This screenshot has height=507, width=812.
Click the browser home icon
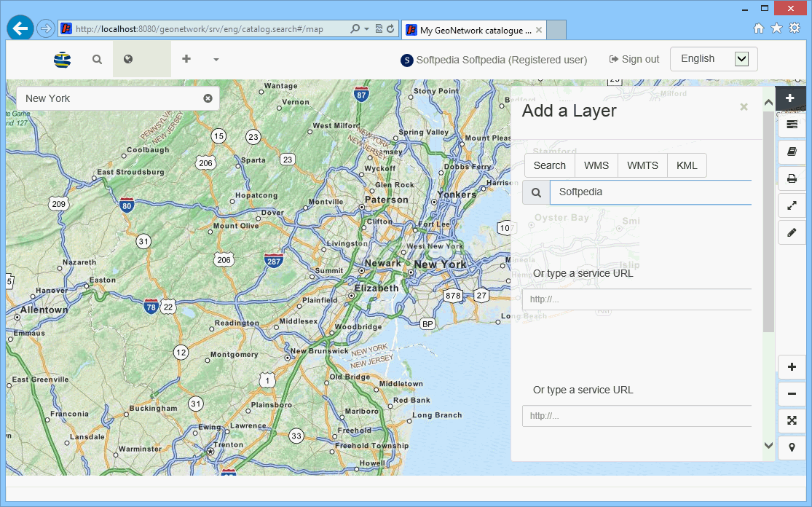click(x=759, y=28)
